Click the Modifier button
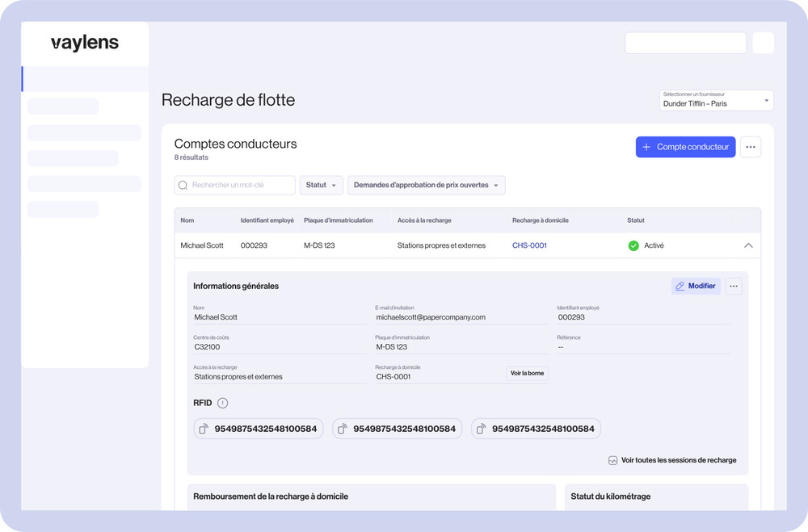 point(696,286)
